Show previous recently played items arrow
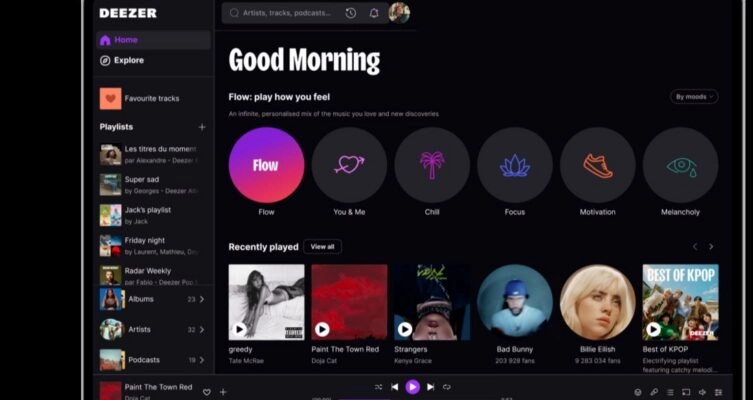The width and height of the screenshot is (753, 400). (x=694, y=247)
